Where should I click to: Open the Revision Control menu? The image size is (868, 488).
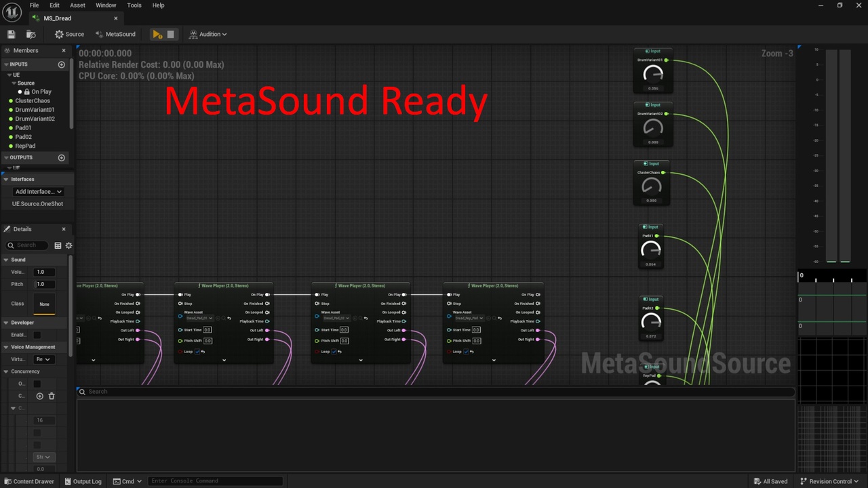tap(830, 481)
